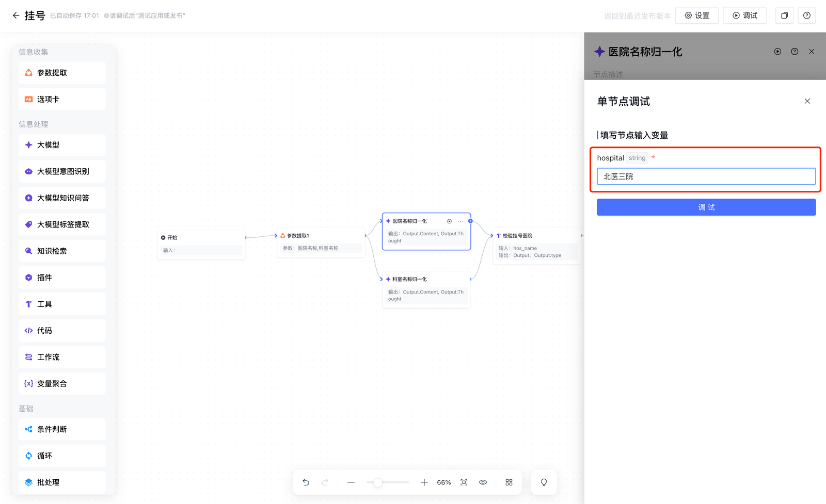
Task: Click the hospital input field
Action: click(x=706, y=176)
